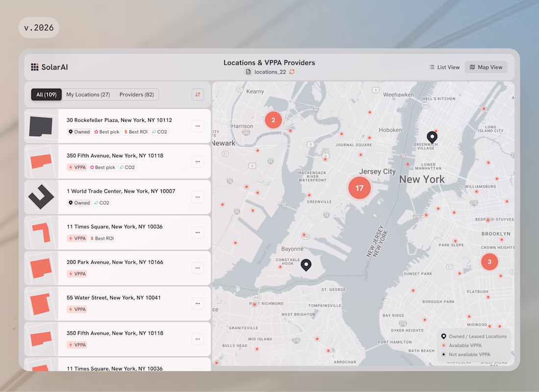This screenshot has height=392, width=539.
Task: Show the Providers (82) tab
Action: (x=137, y=95)
